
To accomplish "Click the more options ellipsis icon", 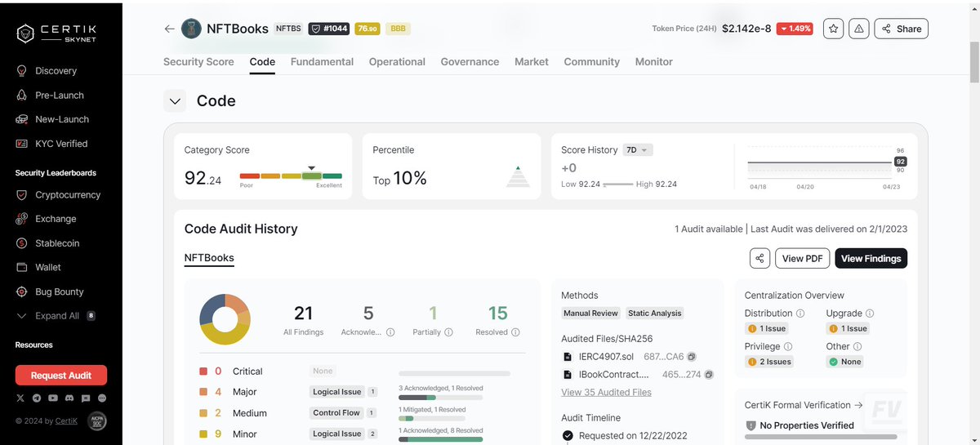I will tap(102, 398).
